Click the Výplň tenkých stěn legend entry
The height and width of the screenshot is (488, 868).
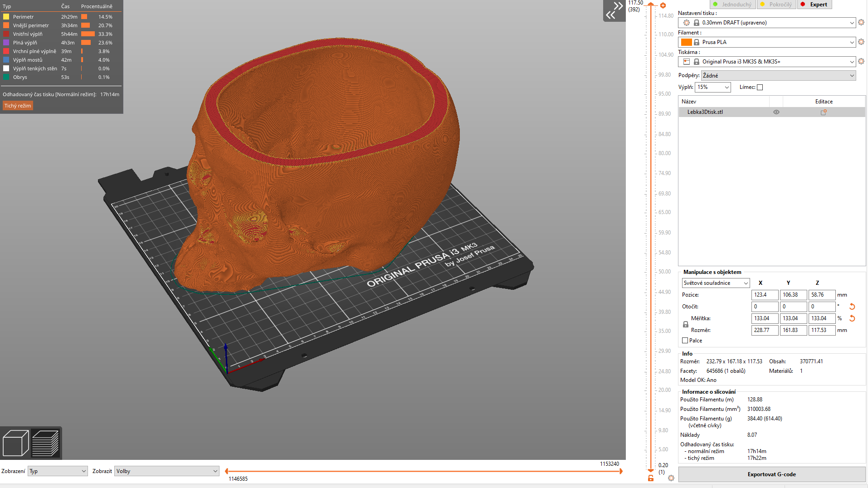[x=35, y=68]
